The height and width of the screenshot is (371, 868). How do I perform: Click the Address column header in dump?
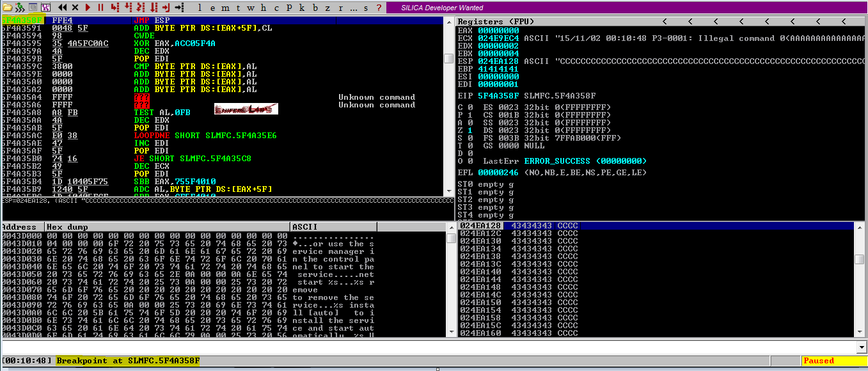point(22,227)
